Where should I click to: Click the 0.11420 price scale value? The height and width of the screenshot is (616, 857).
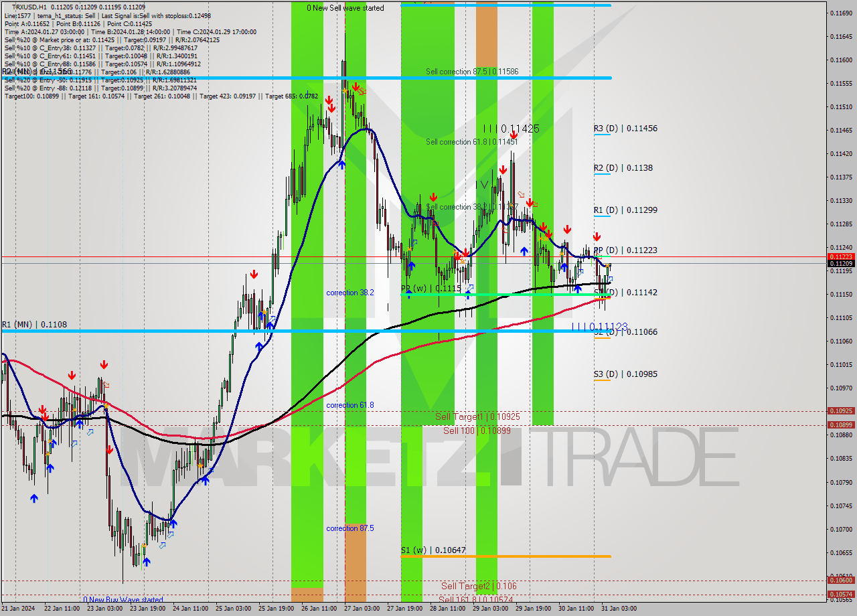[x=840, y=154]
